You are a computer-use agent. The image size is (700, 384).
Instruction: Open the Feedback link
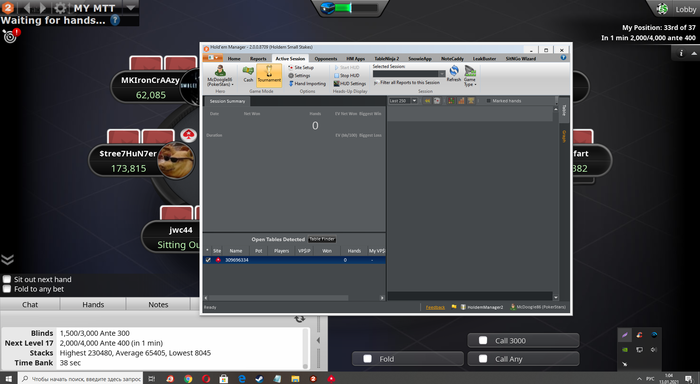[435, 307]
